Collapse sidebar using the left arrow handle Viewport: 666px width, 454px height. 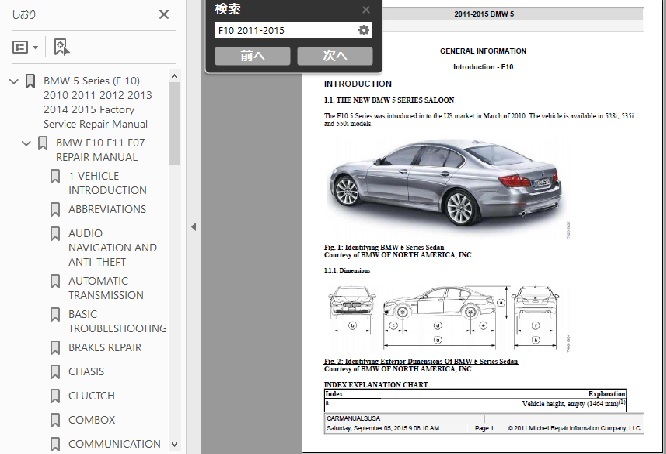193,227
